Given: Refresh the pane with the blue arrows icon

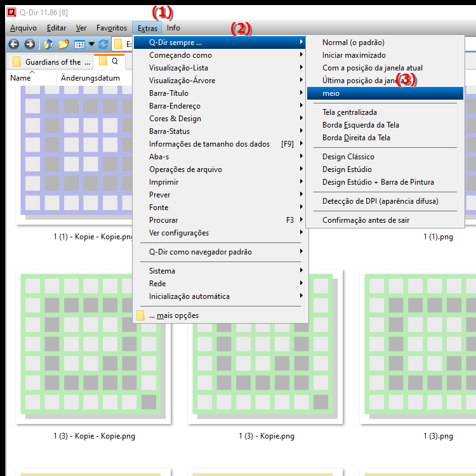Looking at the screenshot, I should (103, 44).
